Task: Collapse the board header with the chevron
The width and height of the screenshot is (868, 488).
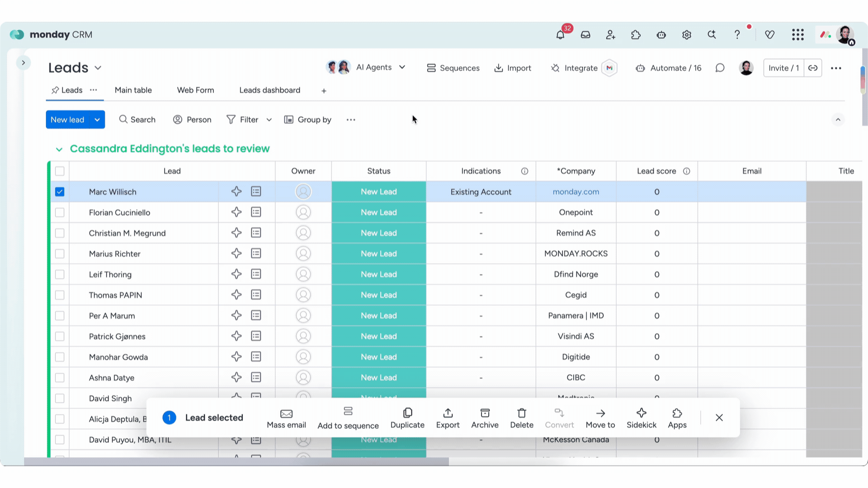Action: [x=838, y=120]
